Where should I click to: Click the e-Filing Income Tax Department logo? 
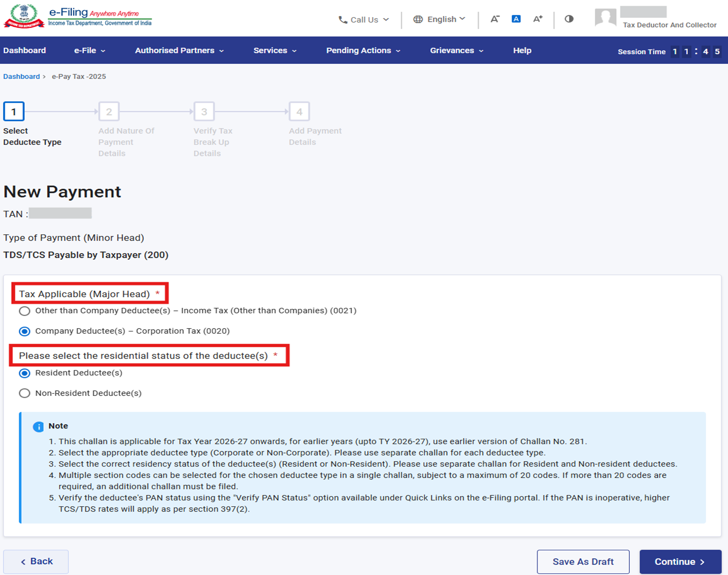(x=78, y=16)
